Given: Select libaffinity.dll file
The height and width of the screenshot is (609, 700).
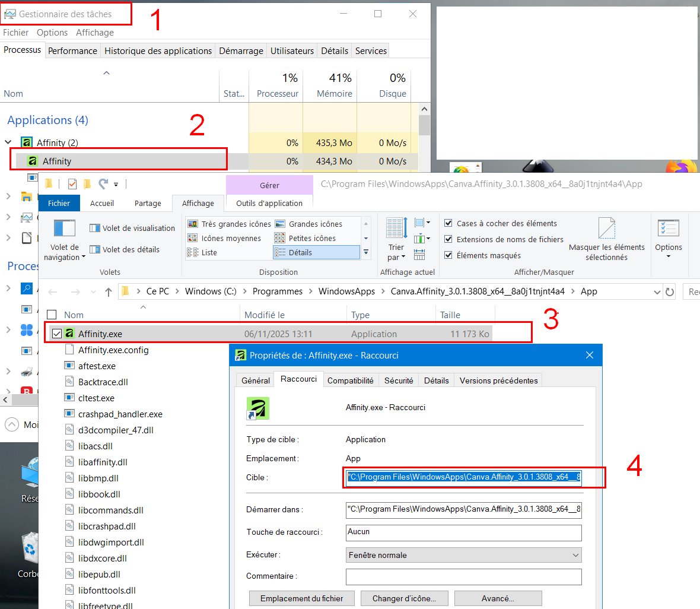Looking at the screenshot, I should click(103, 462).
